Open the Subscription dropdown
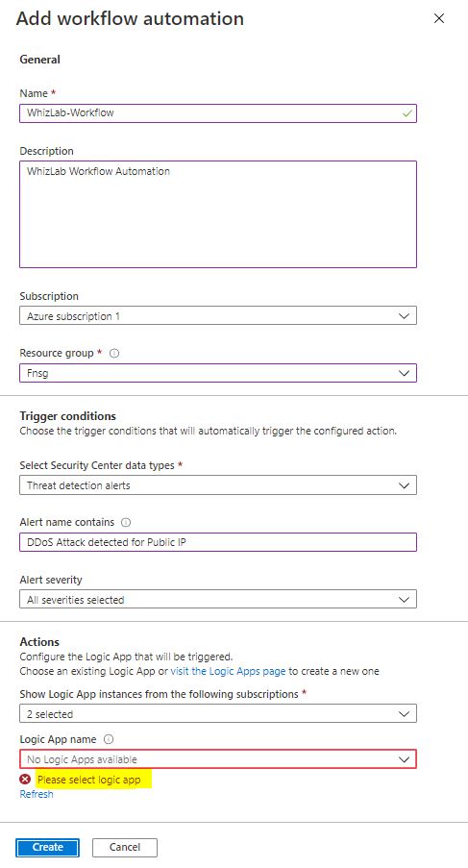Image resolution: width=468 pixels, height=868 pixels. pos(218,316)
